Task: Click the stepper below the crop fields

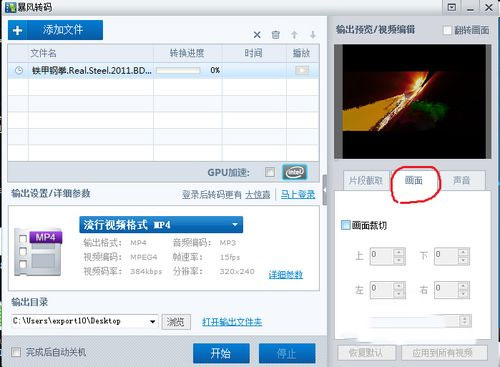Action: pyautogui.click(x=465, y=321)
